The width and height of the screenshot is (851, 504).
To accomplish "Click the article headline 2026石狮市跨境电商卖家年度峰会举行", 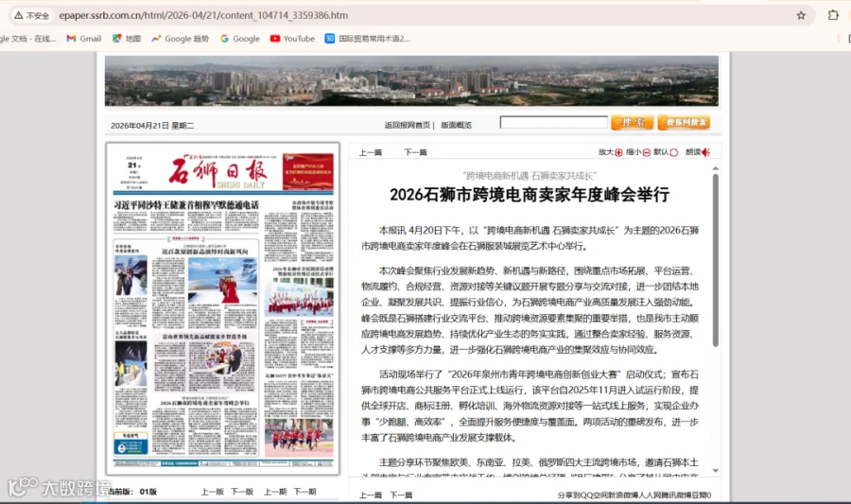I will coord(530,195).
